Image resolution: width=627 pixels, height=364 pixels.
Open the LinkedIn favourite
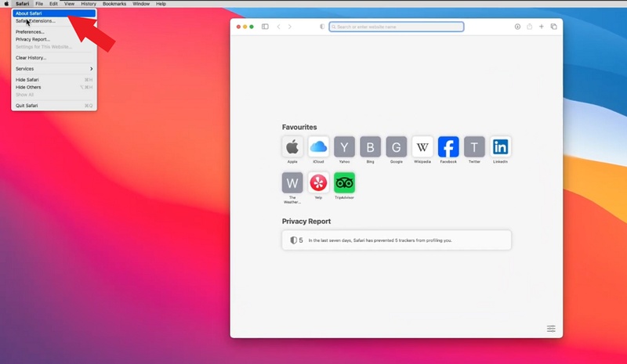coord(500,147)
